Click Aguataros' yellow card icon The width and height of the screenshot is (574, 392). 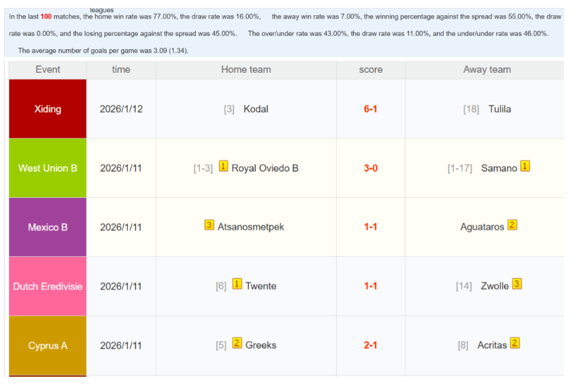click(x=512, y=225)
